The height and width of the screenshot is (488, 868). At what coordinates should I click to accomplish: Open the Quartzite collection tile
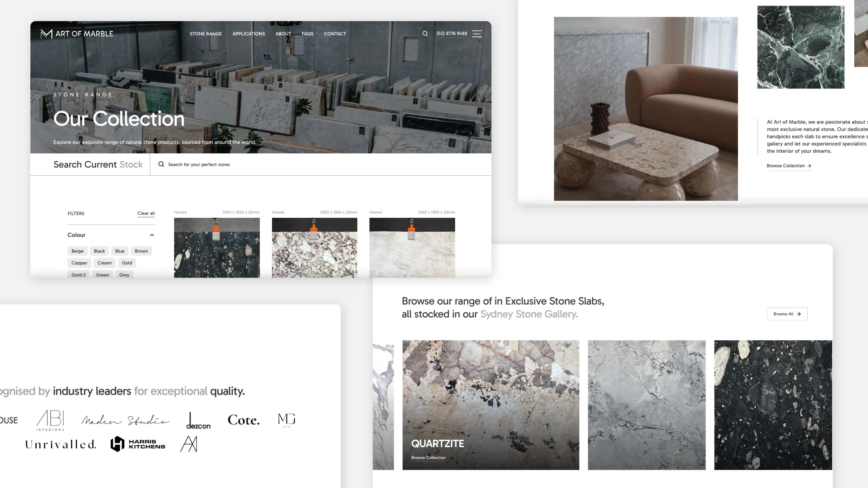491,405
